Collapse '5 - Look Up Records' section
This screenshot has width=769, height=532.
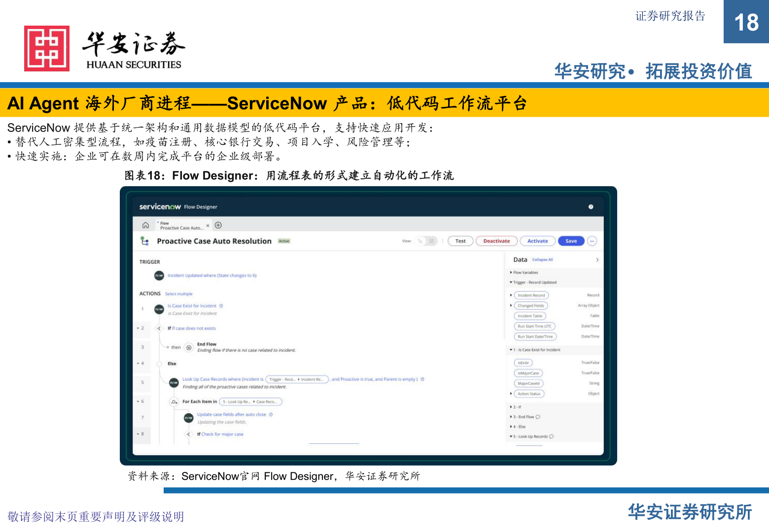click(511, 436)
